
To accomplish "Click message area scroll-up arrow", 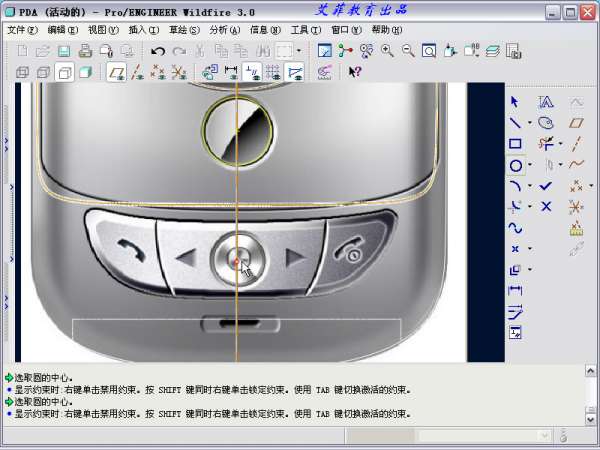I will (590, 371).
